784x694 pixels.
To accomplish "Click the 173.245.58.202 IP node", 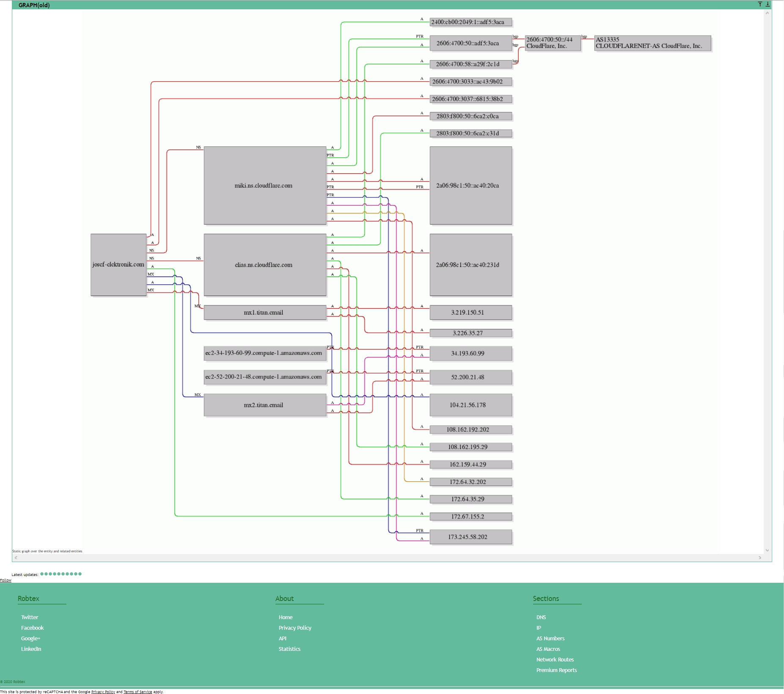I will point(471,537).
